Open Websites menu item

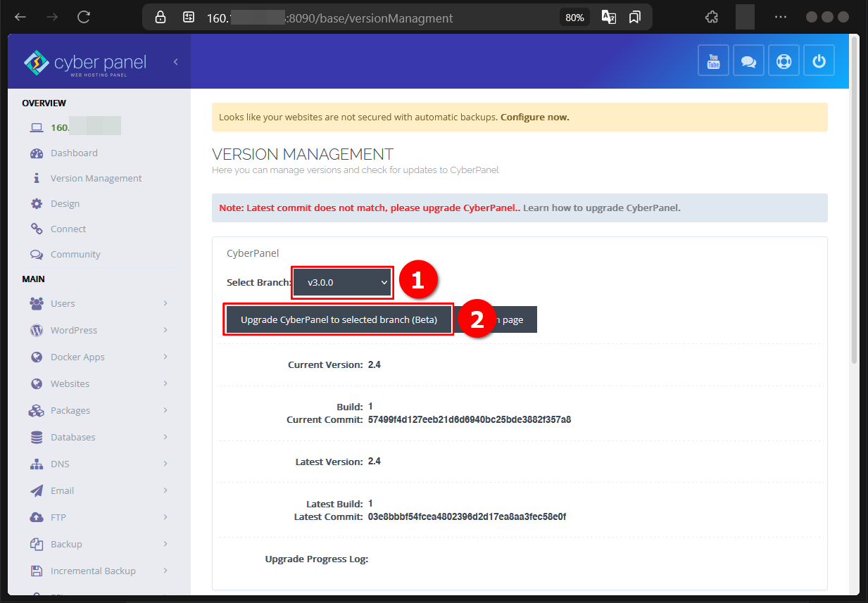coord(70,383)
